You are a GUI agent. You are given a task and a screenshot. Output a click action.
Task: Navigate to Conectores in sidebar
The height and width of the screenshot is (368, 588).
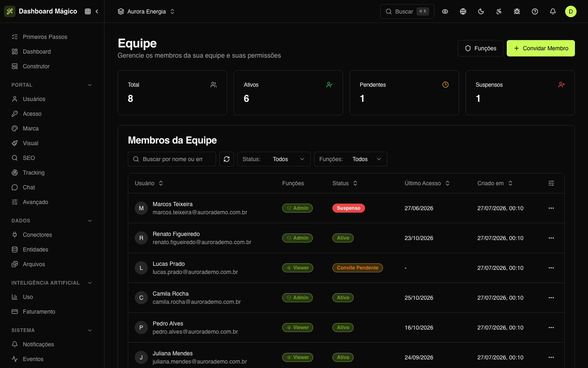click(x=52, y=235)
